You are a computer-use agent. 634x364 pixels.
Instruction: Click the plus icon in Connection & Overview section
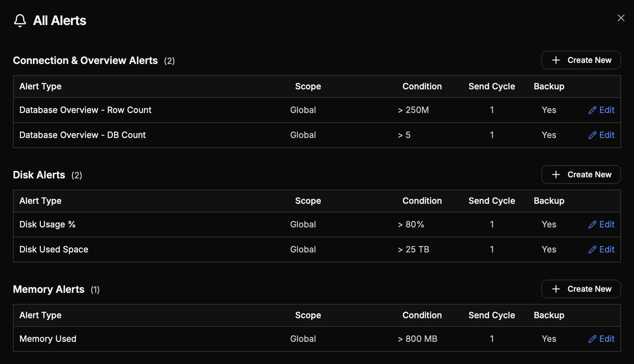[556, 60]
